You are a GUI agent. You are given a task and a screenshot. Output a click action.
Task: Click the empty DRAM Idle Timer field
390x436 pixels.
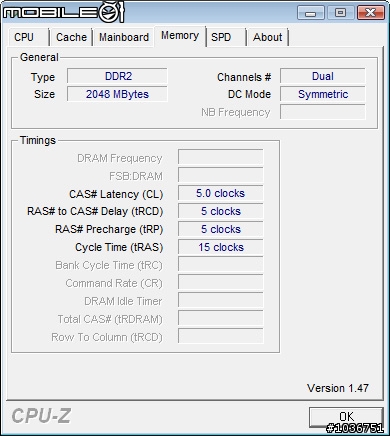(x=221, y=301)
